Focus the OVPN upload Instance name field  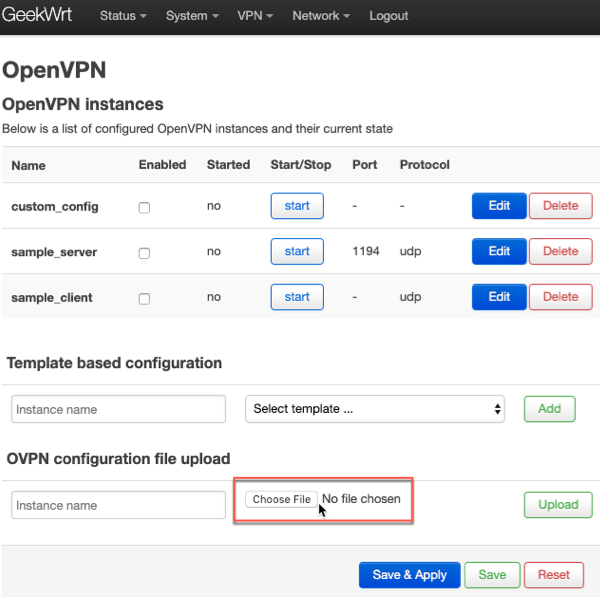(118, 505)
